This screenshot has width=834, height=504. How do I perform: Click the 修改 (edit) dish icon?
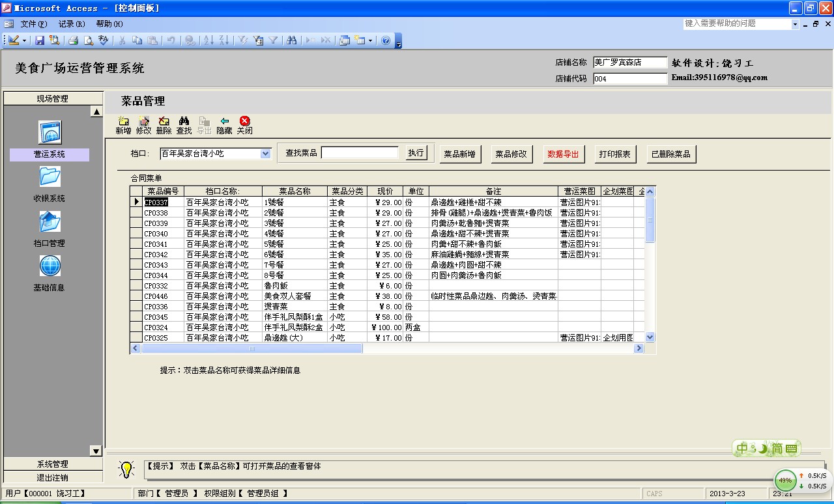(x=143, y=121)
